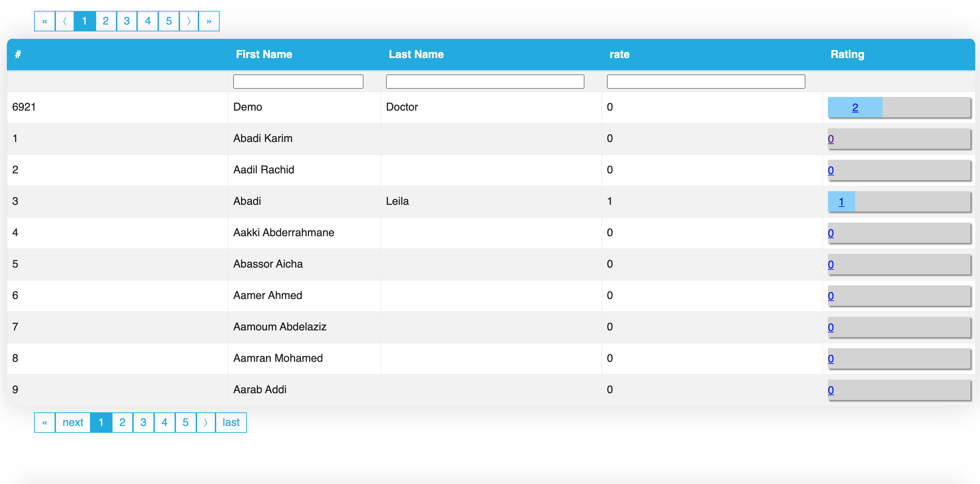
Task: Focus the rate filter input
Action: point(706,82)
